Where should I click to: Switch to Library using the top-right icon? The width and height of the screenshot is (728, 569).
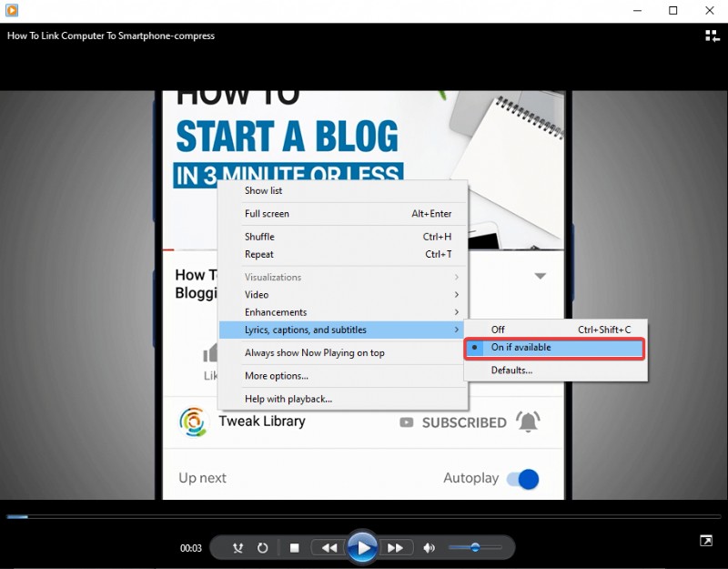[x=713, y=36]
